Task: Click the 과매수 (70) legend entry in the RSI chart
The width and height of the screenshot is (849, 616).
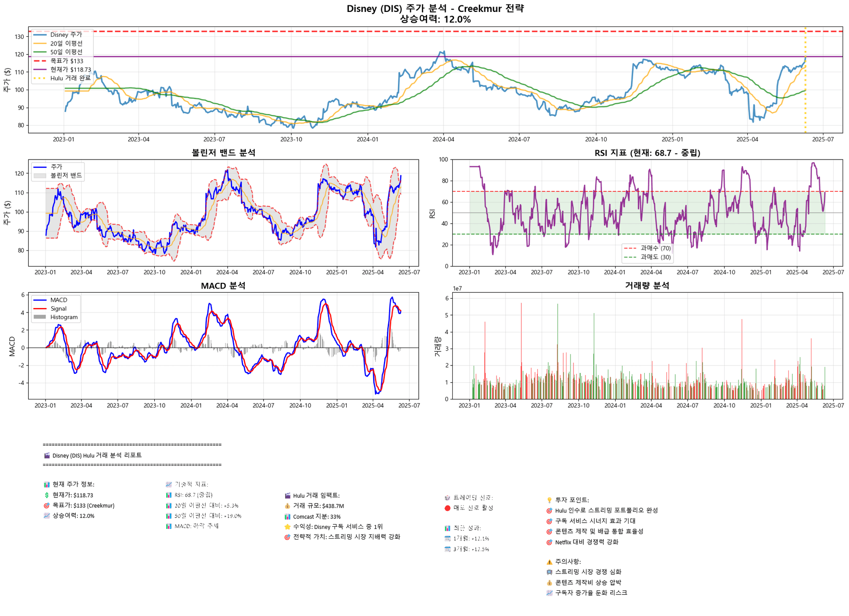Action: pos(655,248)
